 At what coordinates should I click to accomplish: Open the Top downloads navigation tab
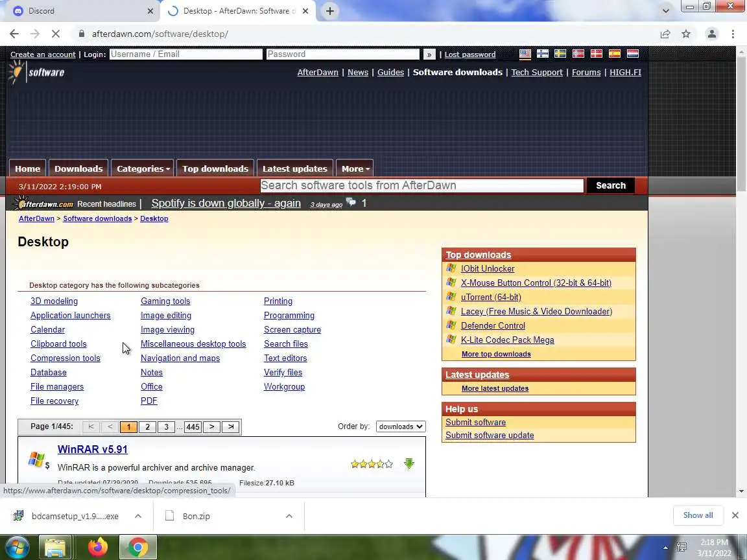215,169
